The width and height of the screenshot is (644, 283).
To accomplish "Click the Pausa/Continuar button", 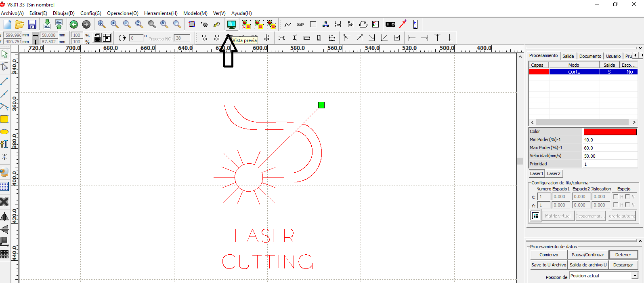I will coord(588,255).
